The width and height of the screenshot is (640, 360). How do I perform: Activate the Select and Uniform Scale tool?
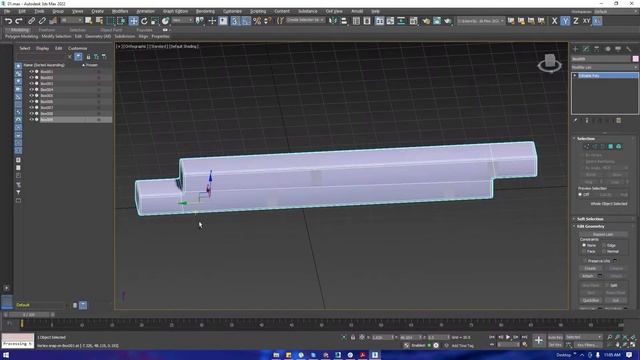[155, 21]
